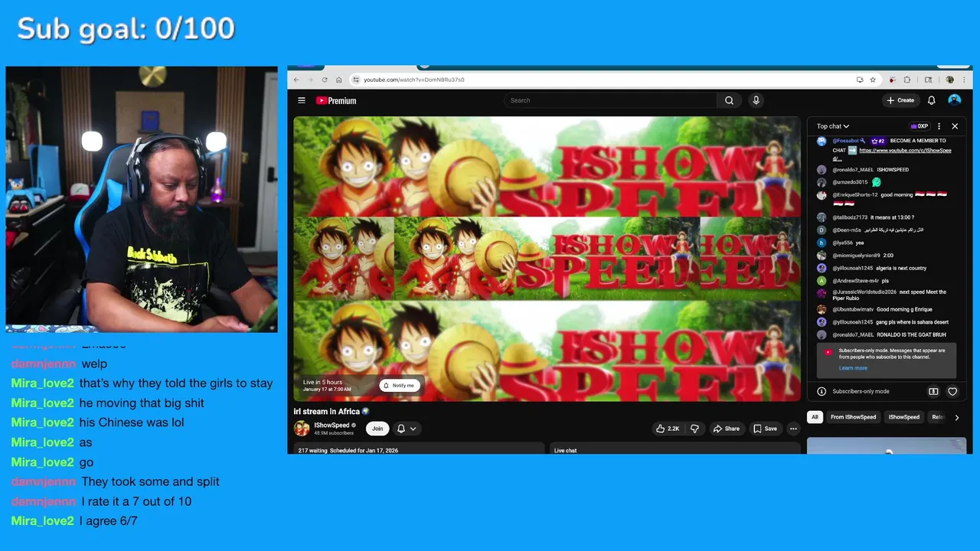Reload the YouTube page
980x551 pixels.
tap(325, 80)
